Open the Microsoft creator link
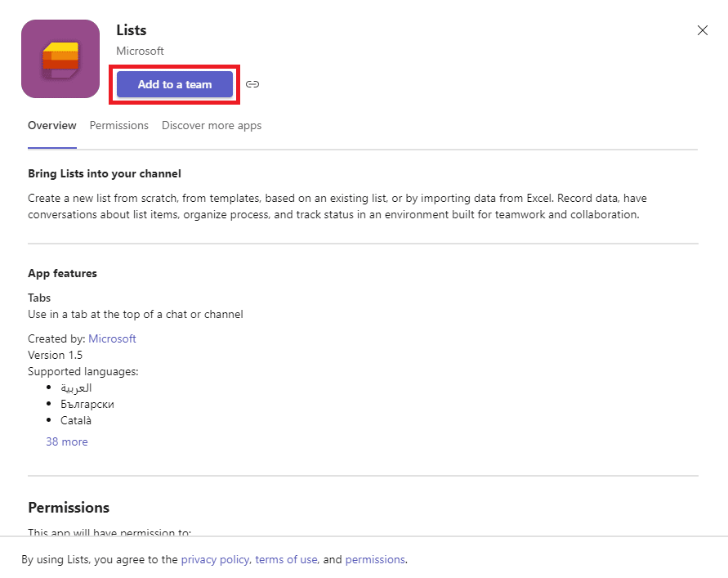This screenshot has height=578, width=728. [x=113, y=338]
